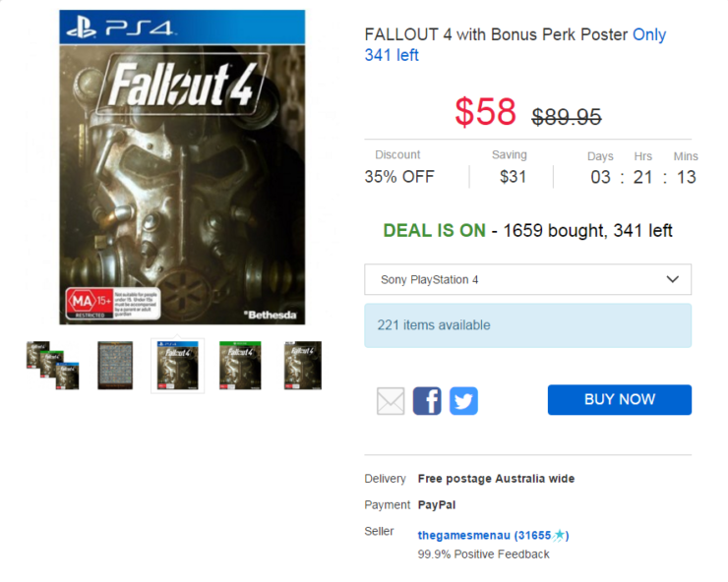Click the red $58 deal price
Image resolution: width=728 pixels, height=582 pixels.
[485, 111]
